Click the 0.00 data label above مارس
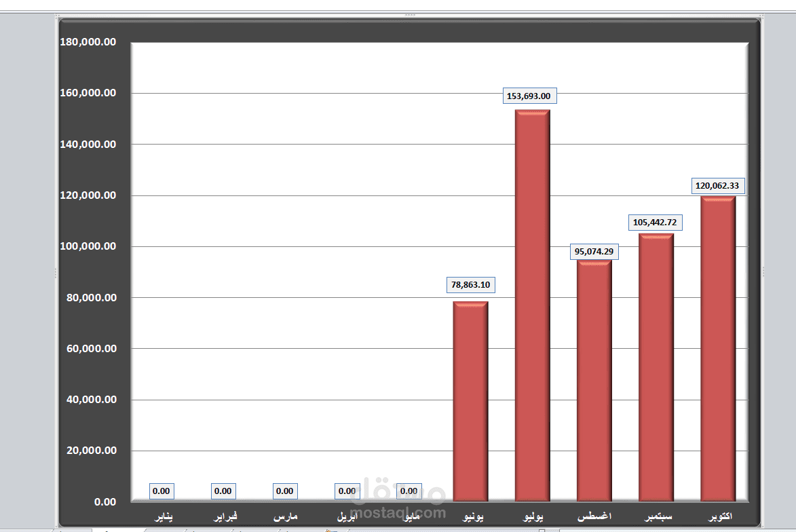 tap(285, 491)
